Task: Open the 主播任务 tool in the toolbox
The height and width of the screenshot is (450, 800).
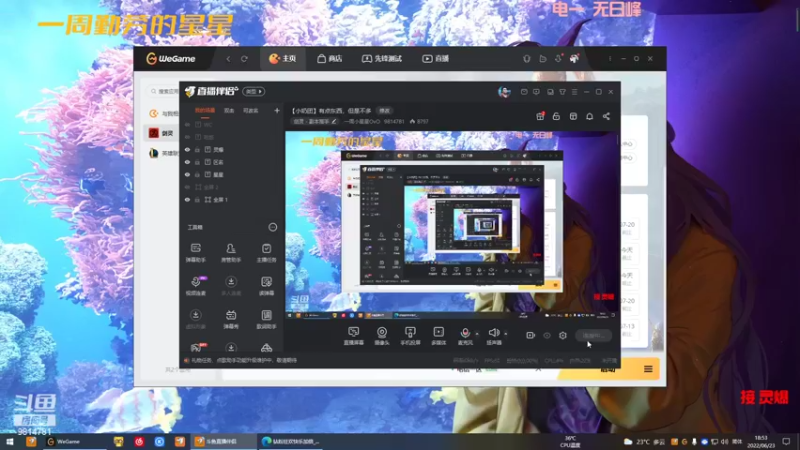Action: pos(266,253)
